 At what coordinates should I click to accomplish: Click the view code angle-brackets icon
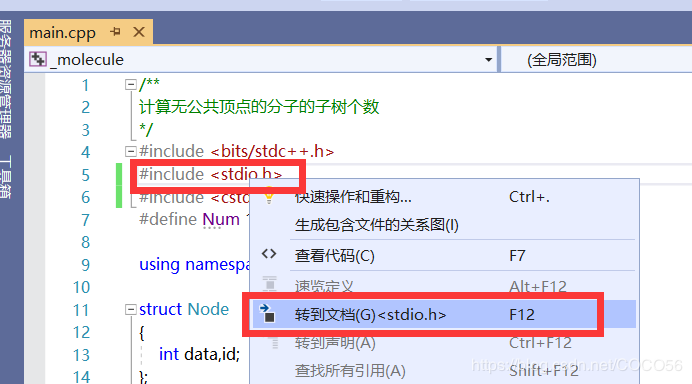click(x=269, y=254)
